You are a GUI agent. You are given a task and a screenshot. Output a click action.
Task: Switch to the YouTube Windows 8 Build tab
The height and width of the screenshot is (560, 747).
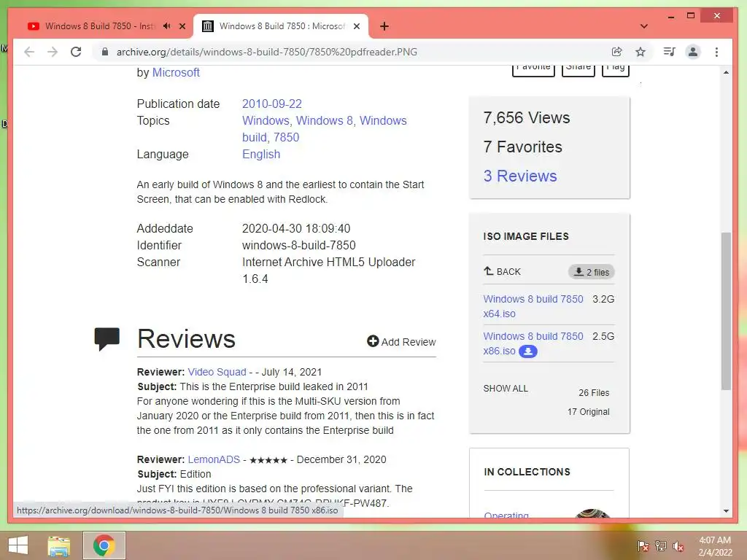99,26
